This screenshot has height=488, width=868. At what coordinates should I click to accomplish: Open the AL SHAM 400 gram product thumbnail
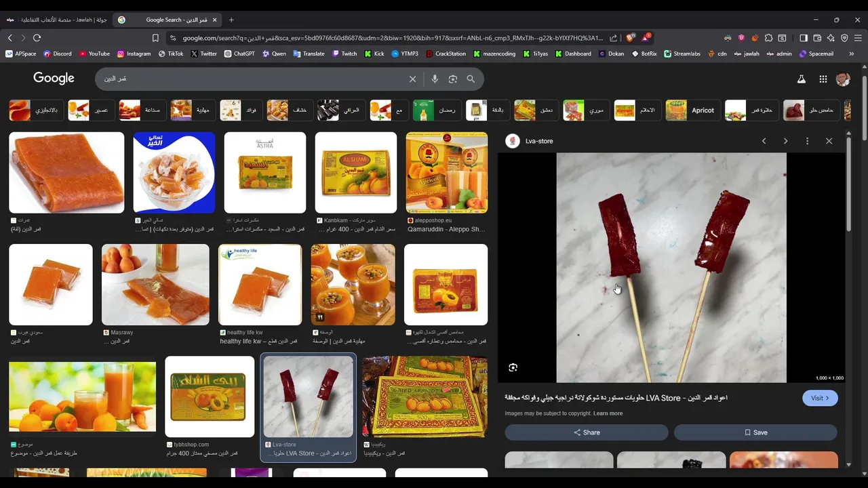tap(356, 173)
